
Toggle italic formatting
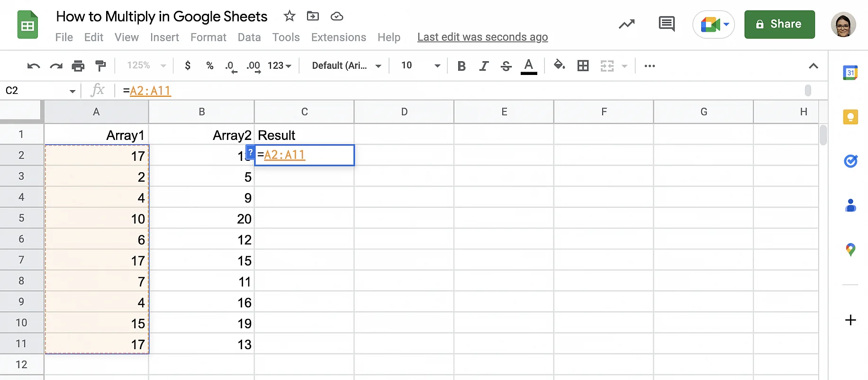coord(483,66)
